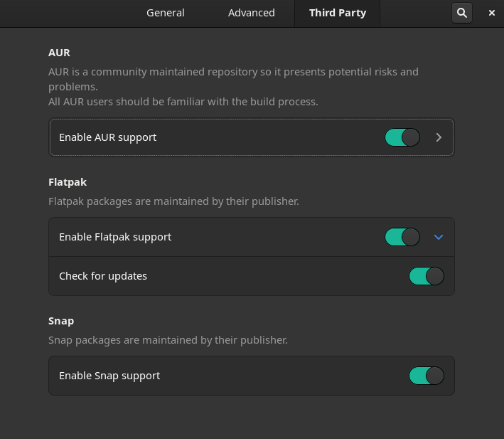
Task: Collapse the Flatpak options with blue arrow
Action: pyautogui.click(x=439, y=237)
